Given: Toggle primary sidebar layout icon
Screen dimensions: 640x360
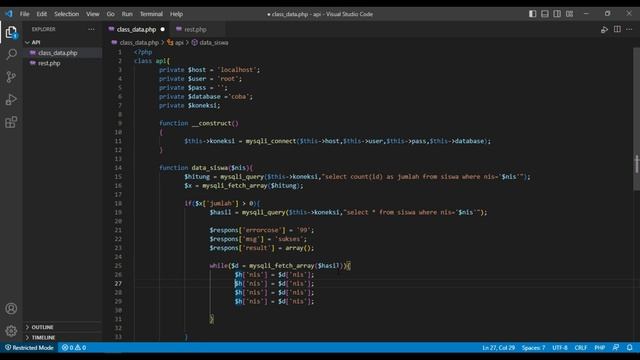Looking at the screenshot, I should [532, 14].
